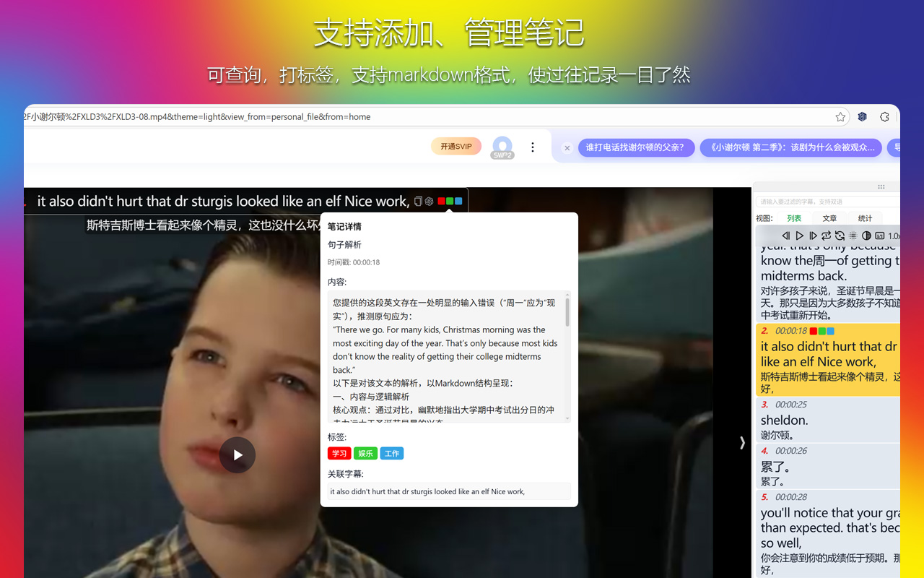Screen dimensions: 924x578
Task: Toggle the dotted grid blur icon
Action: [x=853, y=236]
